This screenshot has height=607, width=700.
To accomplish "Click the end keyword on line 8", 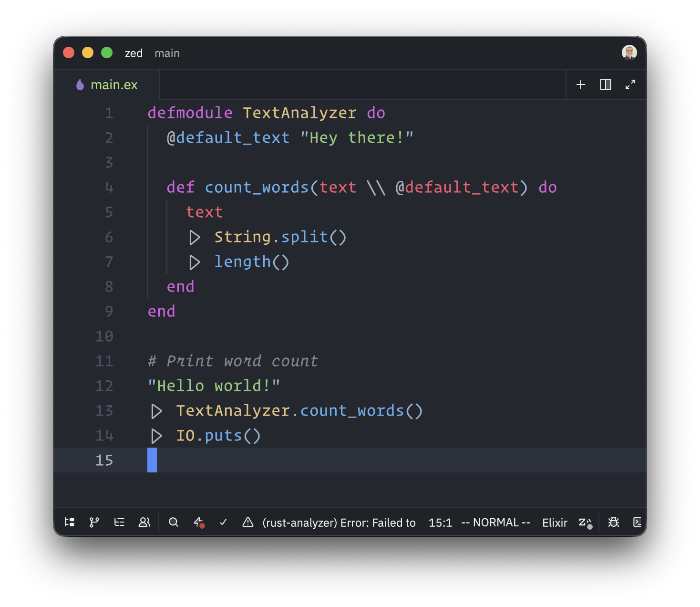I will point(180,286).
